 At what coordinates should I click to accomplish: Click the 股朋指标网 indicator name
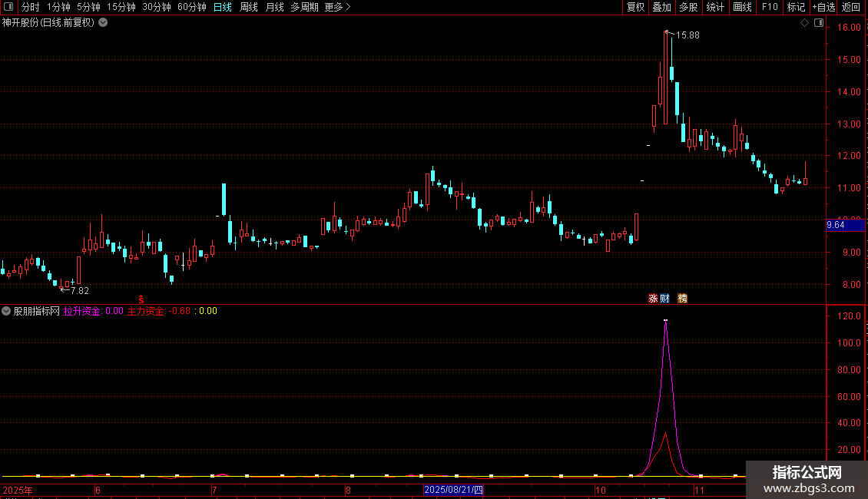37,311
